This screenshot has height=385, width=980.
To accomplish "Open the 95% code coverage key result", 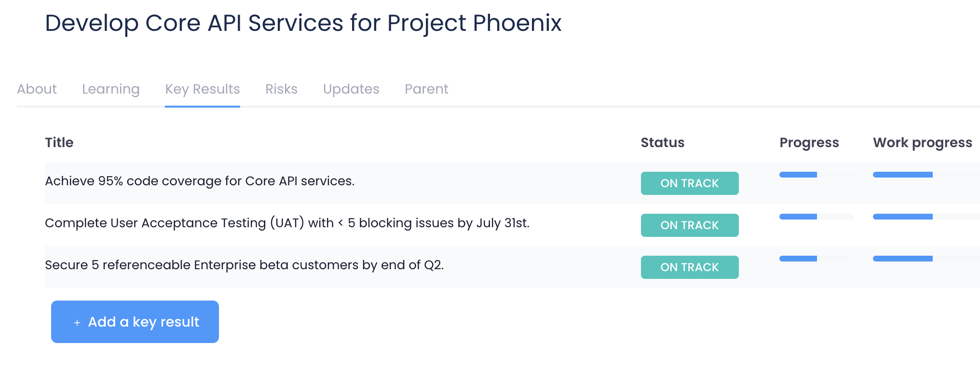I will (x=200, y=181).
